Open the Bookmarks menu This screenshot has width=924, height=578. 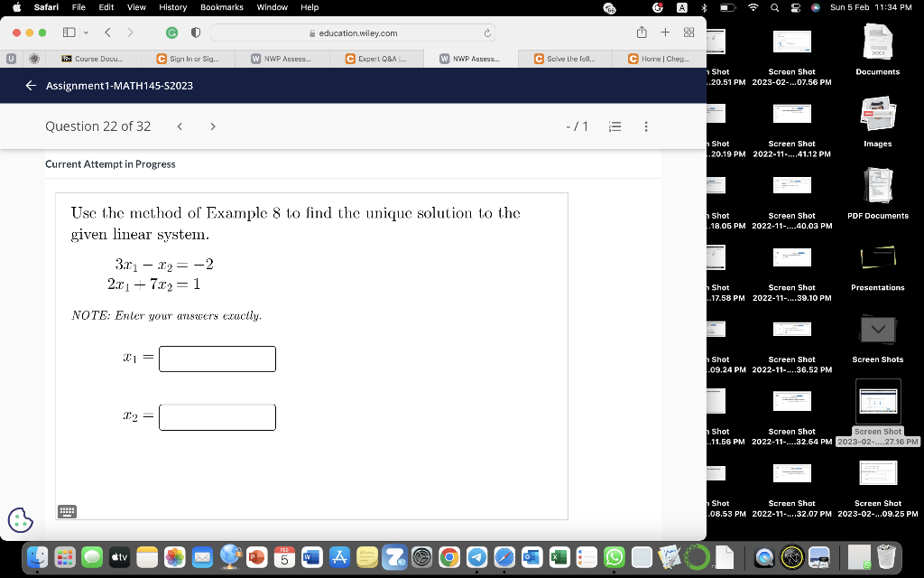pos(221,7)
